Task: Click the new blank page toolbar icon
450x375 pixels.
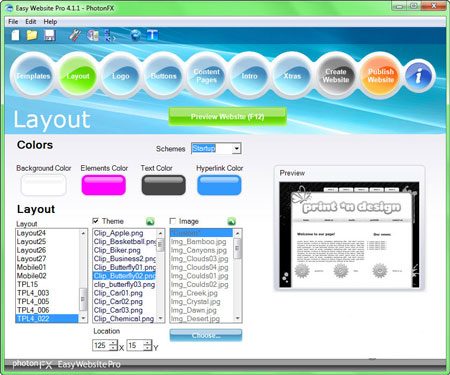Action: coord(15,35)
